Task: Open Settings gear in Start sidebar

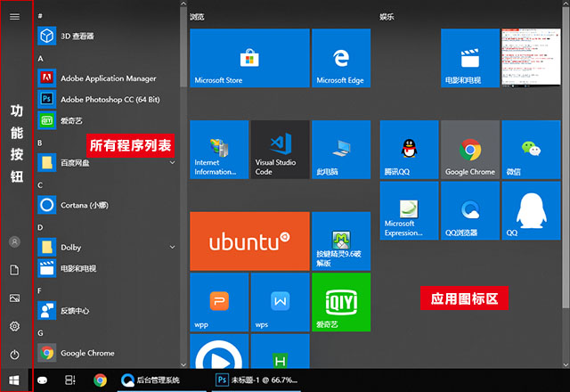Action: pos(14,326)
